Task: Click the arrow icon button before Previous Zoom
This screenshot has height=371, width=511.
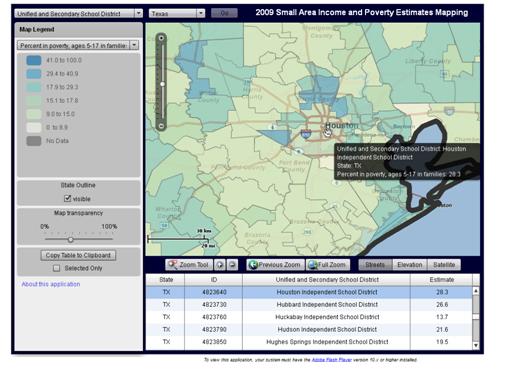Action: tap(232, 265)
